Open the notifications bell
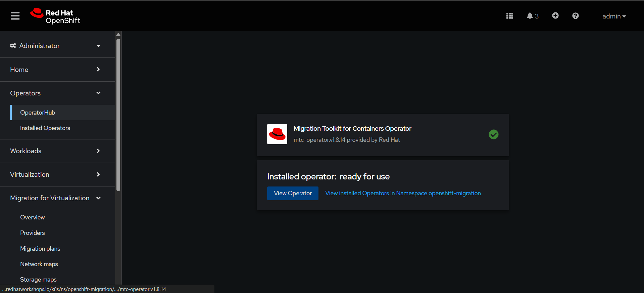This screenshot has width=644, height=293. (x=532, y=16)
